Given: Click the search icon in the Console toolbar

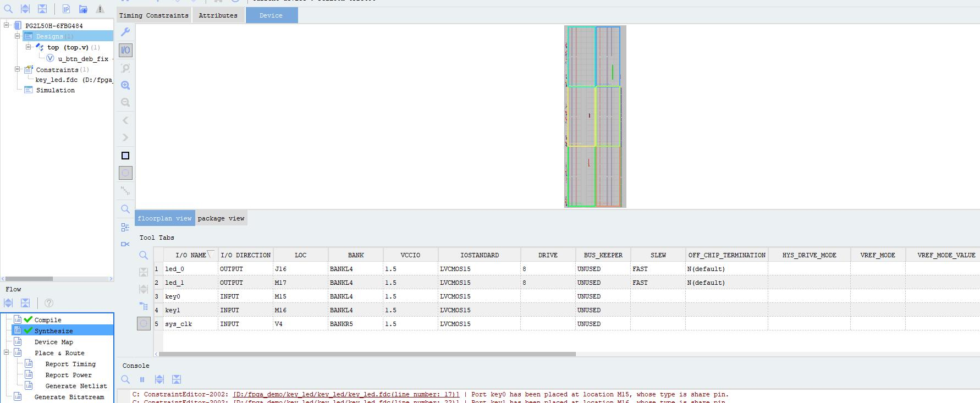Looking at the screenshot, I should 125,379.
